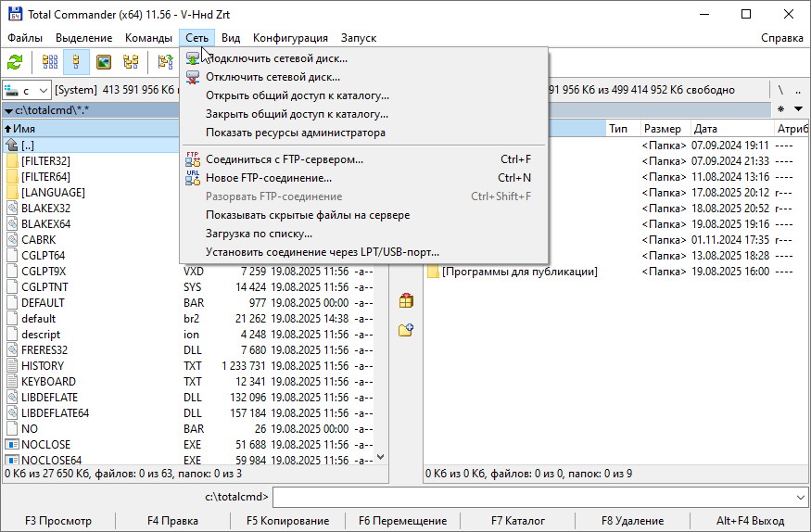Click the BLAKEX32 DLL file icon
This screenshot has height=532, width=811.
(x=12, y=209)
